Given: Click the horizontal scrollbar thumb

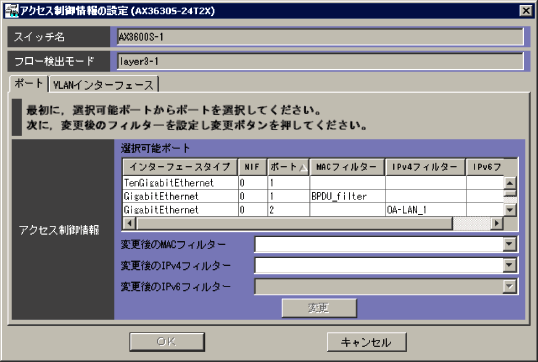Looking at the screenshot, I should pos(294,223).
